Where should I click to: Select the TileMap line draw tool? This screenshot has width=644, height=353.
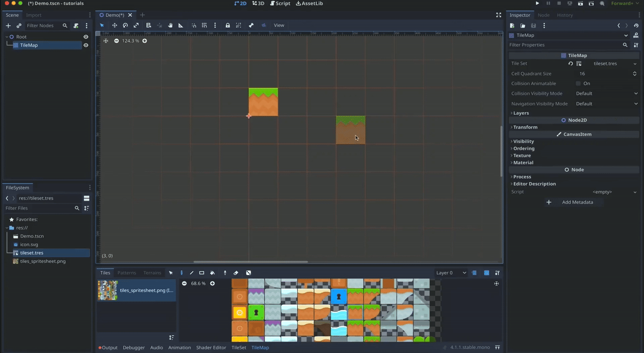[x=192, y=273]
